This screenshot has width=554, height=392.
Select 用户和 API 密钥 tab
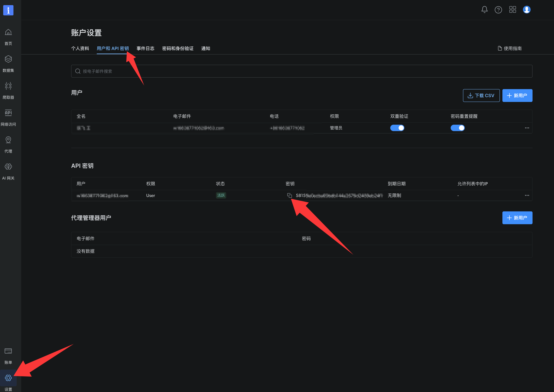click(113, 49)
